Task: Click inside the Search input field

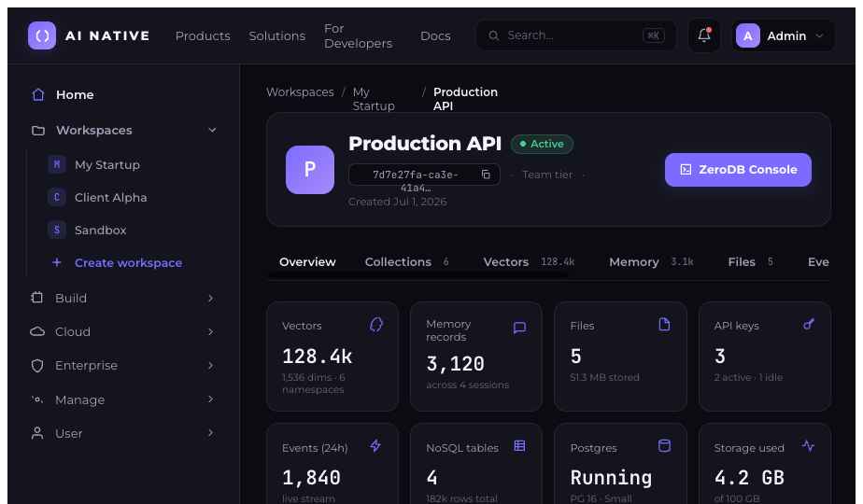Action: tap(575, 35)
